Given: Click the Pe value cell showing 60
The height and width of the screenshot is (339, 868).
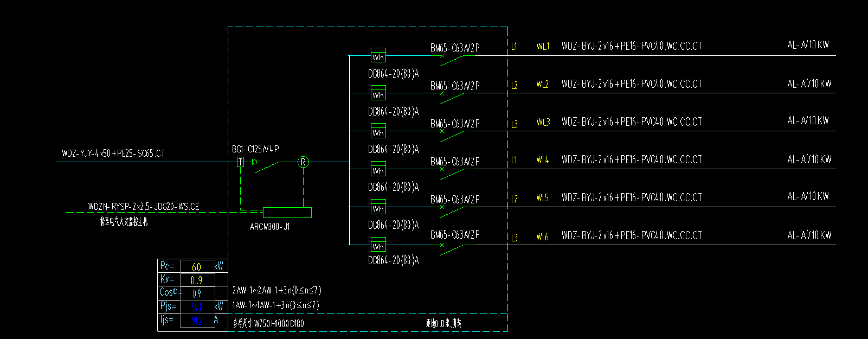Looking at the screenshot, I should pyautogui.click(x=196, y=267).
